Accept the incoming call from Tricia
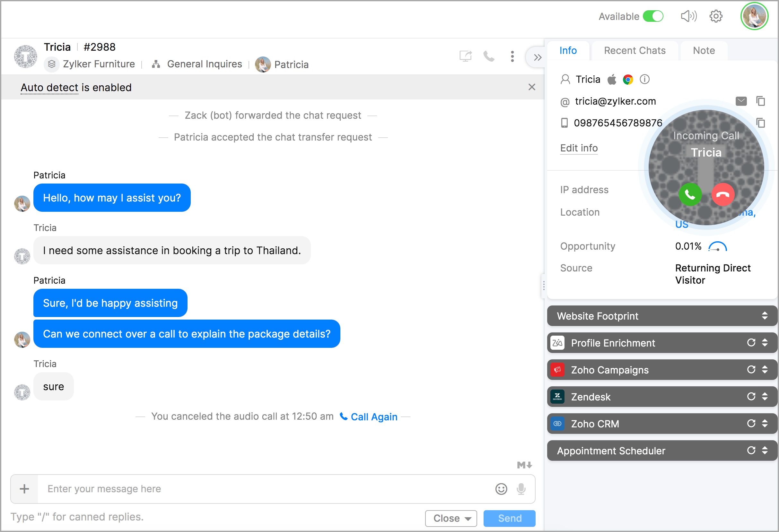This screenshot has width=779, height=532. click(x=690, y=195)
